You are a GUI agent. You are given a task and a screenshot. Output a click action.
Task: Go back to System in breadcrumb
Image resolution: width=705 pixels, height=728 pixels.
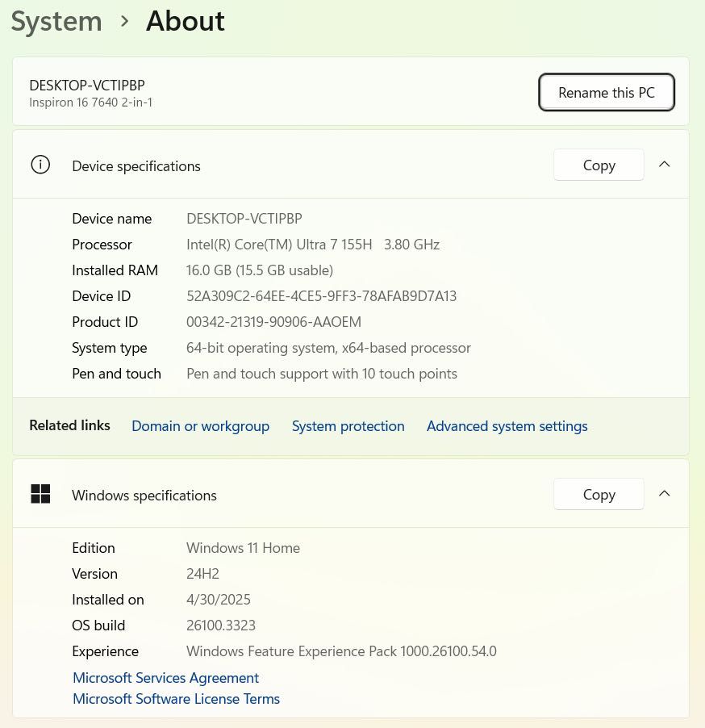click(56, 21)
